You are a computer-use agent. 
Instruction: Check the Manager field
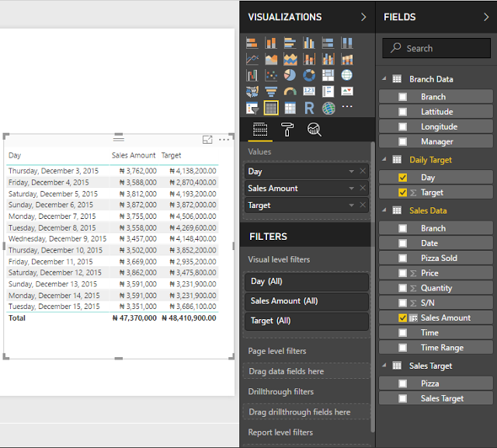tap(402, 141)
